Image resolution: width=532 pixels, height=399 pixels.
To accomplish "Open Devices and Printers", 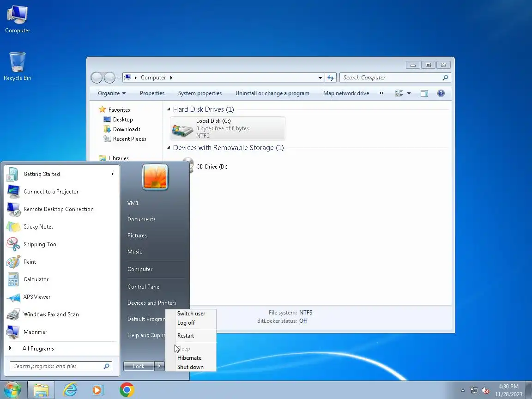I will click(x=152, y=302).
